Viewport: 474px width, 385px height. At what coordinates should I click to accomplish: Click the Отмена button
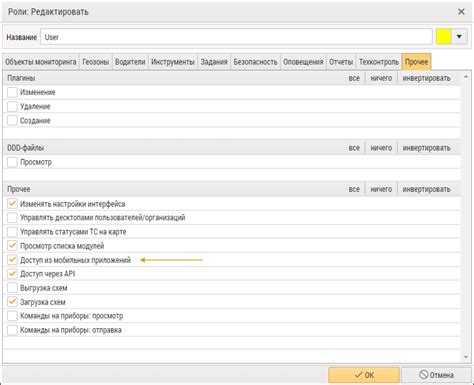click(436, 375)
